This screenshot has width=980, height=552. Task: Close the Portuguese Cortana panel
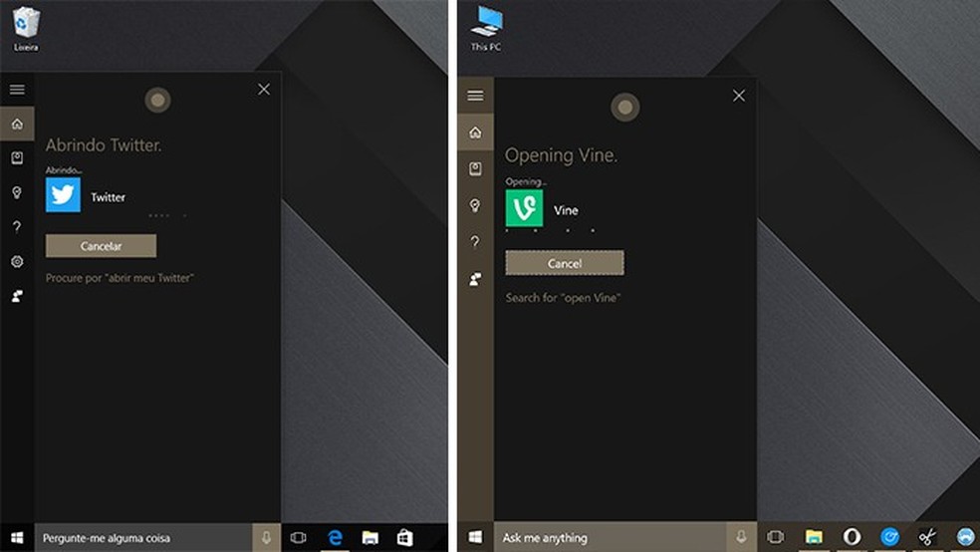coord(264,90)
